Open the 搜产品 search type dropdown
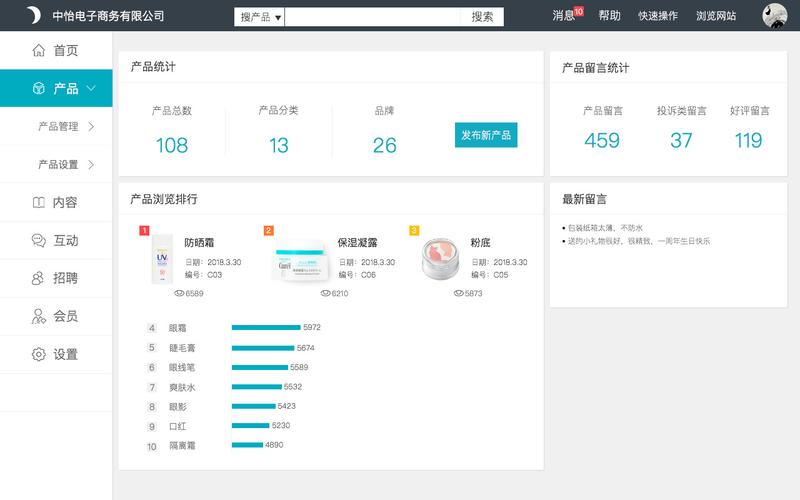The image size is (800, 500). (x=260, y=16)
